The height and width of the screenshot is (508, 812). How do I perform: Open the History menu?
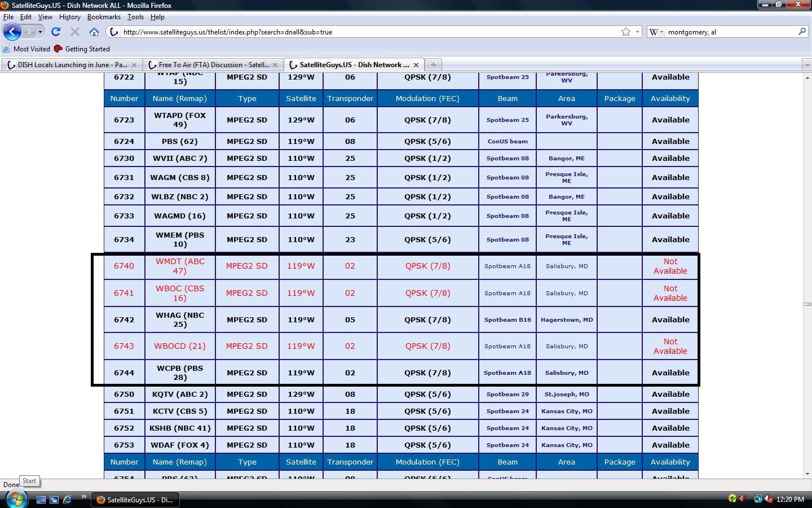coord(70,17)
